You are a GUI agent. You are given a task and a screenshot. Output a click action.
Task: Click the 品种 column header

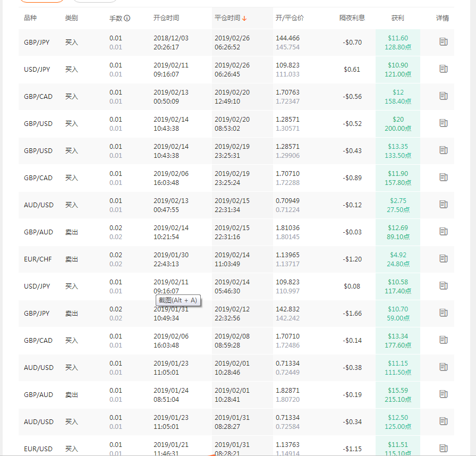30,18
